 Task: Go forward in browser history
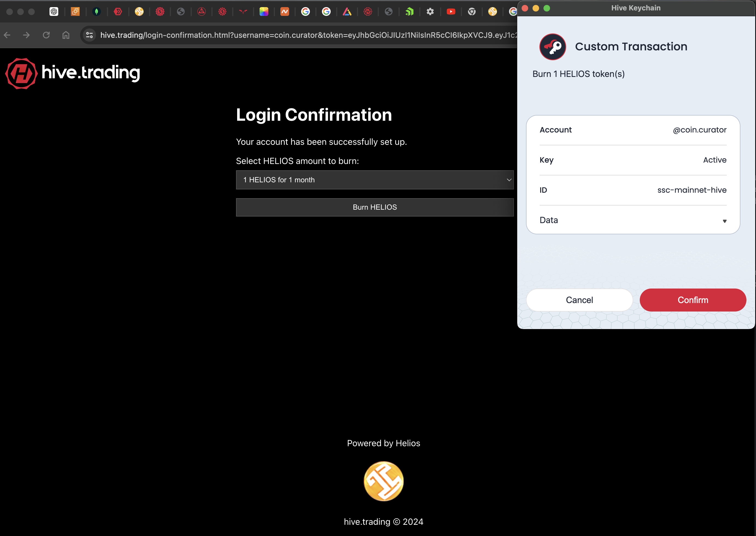tap(26, 35)
